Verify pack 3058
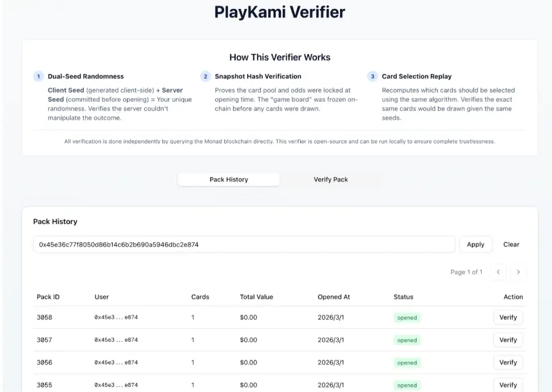552x392 pixels. (508, 317)
